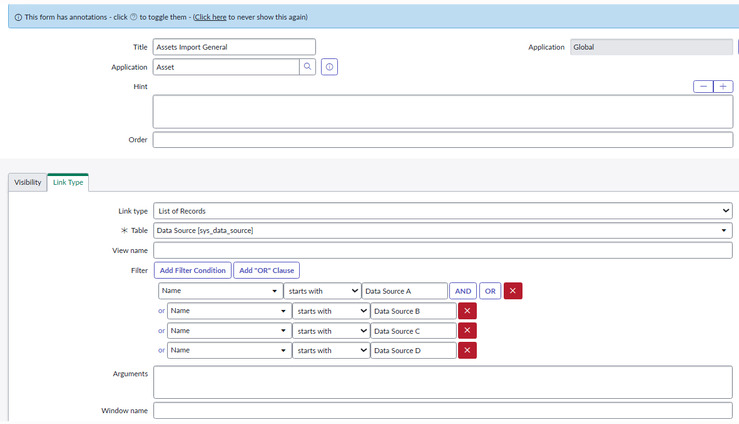
Task: Click the plus icon to expand Hint field
Action: tap(723, 87)
